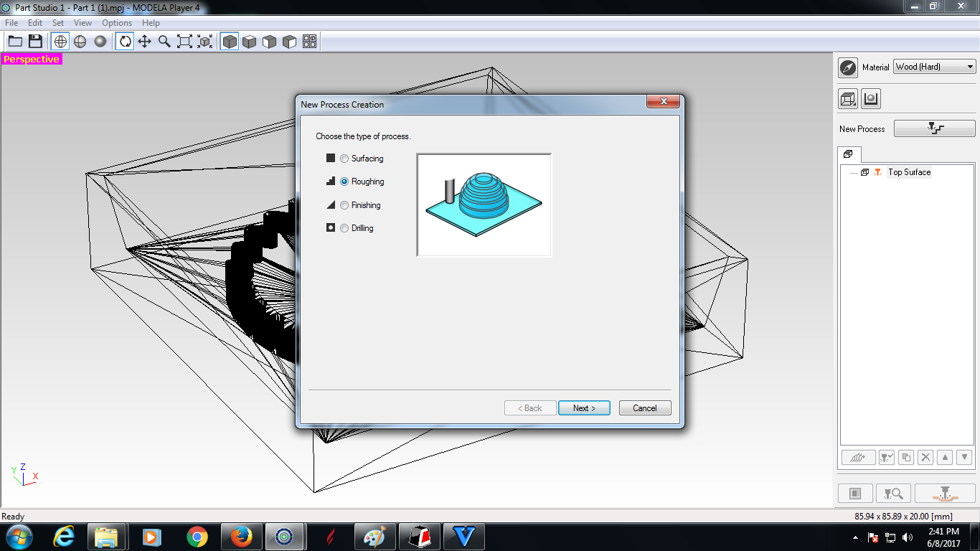
Task: Click the margin settings square icon
Action: (855, 494)
